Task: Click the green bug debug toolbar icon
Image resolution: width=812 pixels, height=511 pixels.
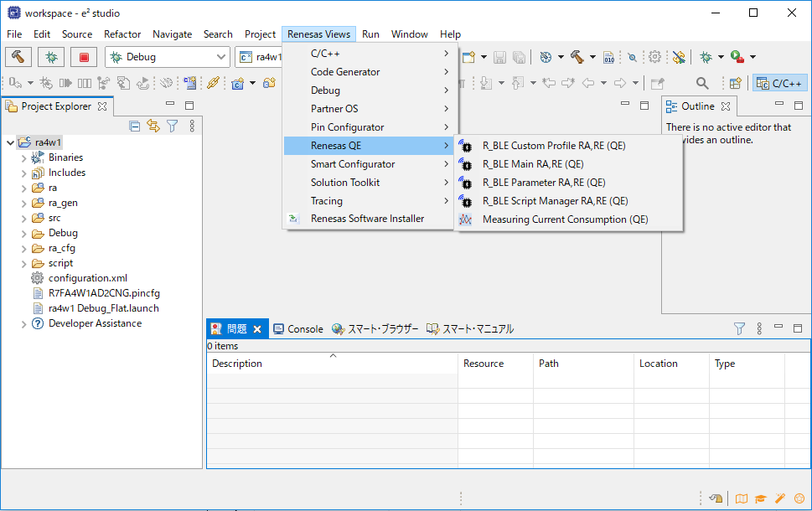Action: (x=706, y=57)
